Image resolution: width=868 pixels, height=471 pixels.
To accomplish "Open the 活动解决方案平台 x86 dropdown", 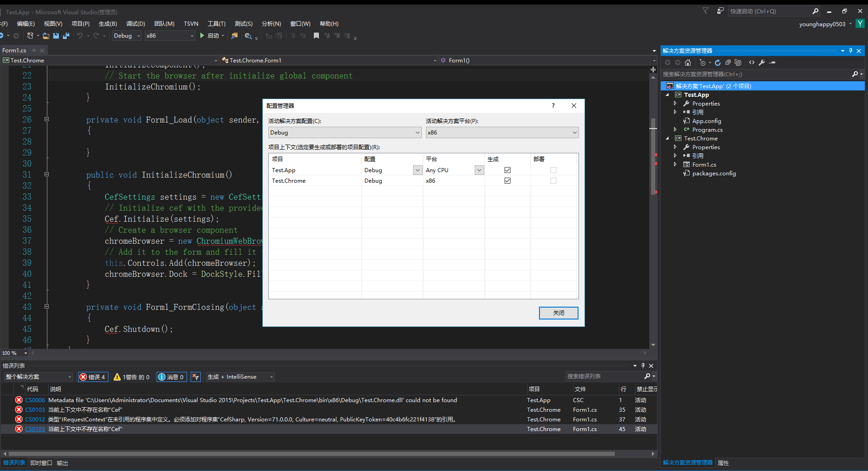I will coord(574,132).
